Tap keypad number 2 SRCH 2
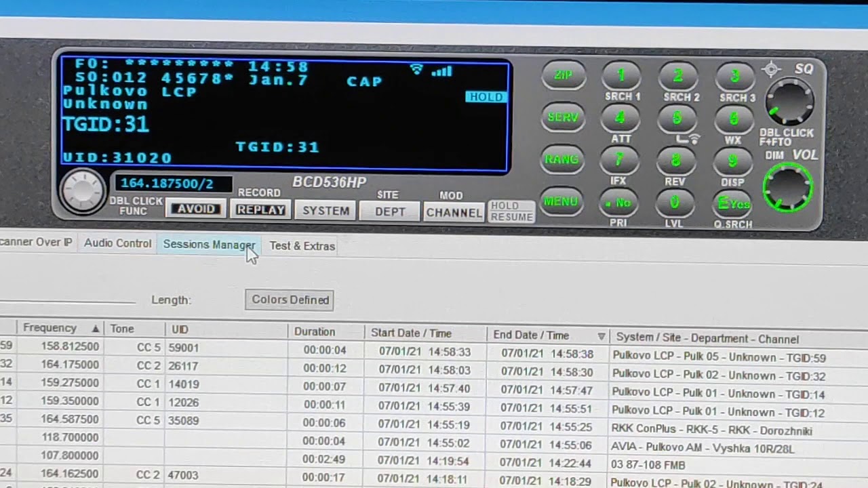868x488 pixels. point(678,76)
